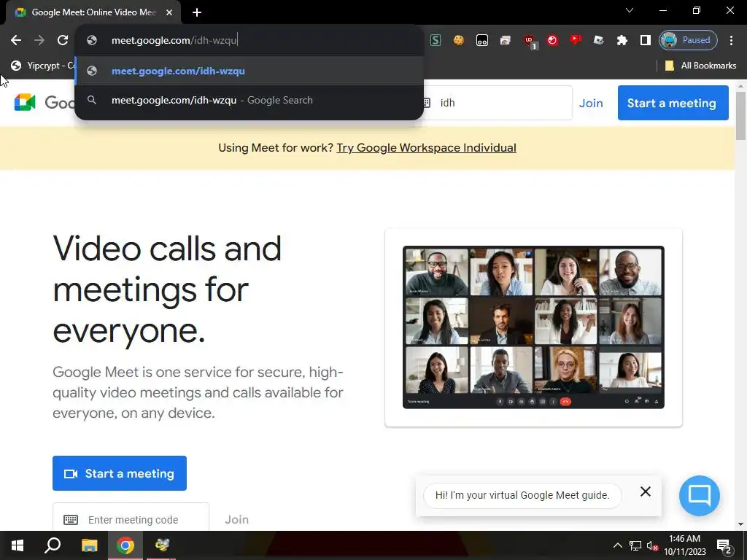Open the blue chat guide bubble
Viewport: 747px width, 560px height.
pos(700,495)
